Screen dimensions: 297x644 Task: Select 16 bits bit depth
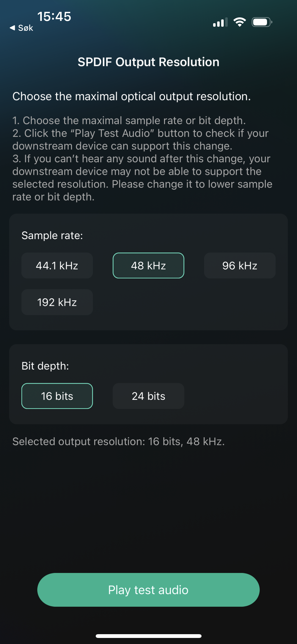click(x=57, y=396)
